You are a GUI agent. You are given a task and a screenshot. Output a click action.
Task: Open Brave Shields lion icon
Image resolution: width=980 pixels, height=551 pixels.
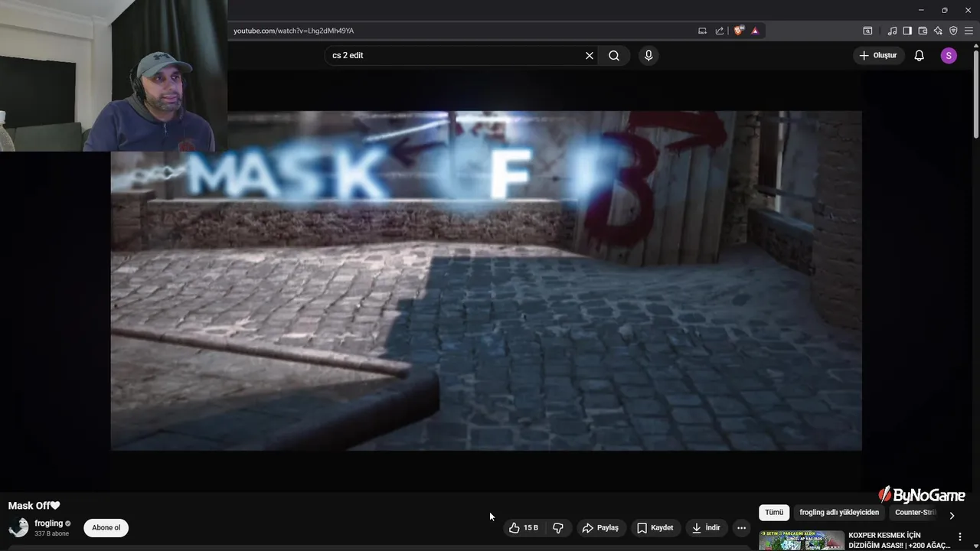(739, 31)
